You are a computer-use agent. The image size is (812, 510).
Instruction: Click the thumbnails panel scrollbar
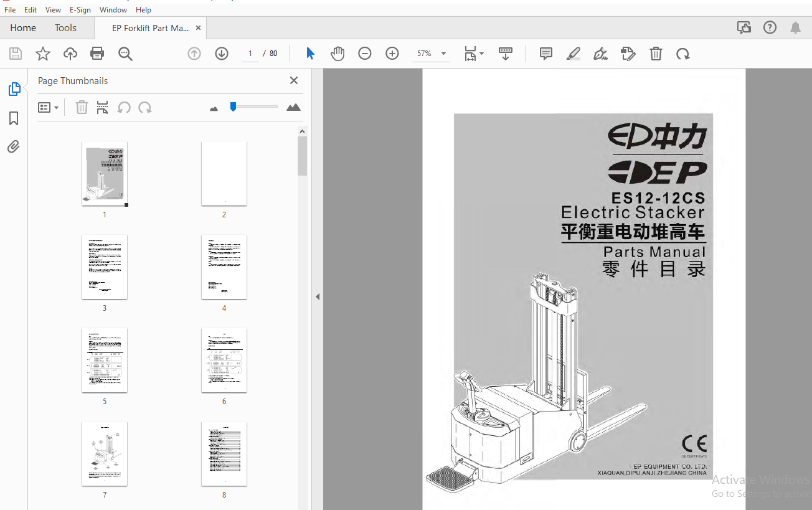click(x=303, y=156)
